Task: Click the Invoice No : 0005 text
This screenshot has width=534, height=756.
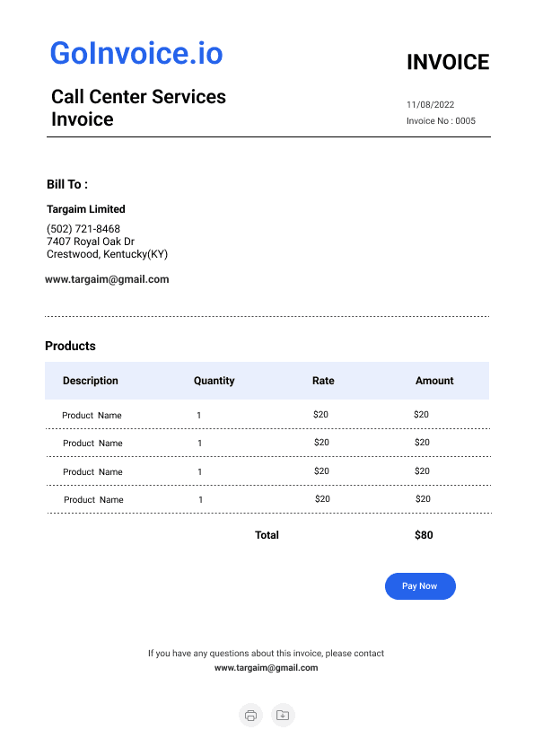Action: (x=441, y=120)
